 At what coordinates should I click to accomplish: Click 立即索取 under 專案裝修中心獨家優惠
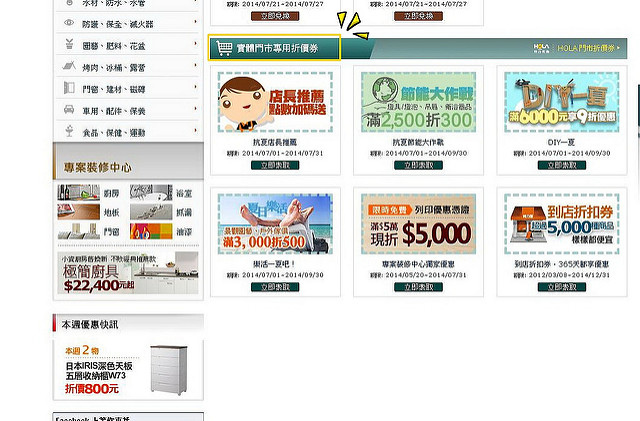(x=418, y=287)
